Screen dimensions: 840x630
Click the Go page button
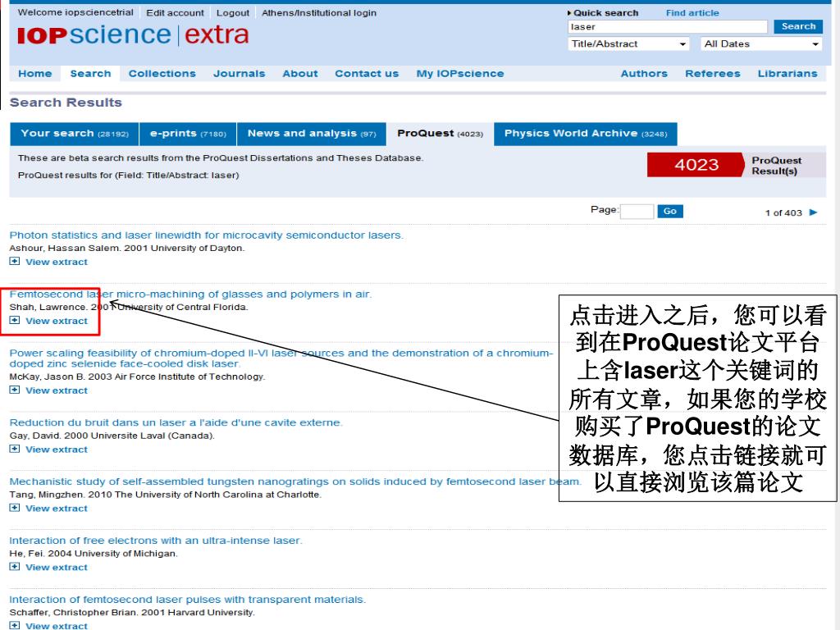[670, 211]
